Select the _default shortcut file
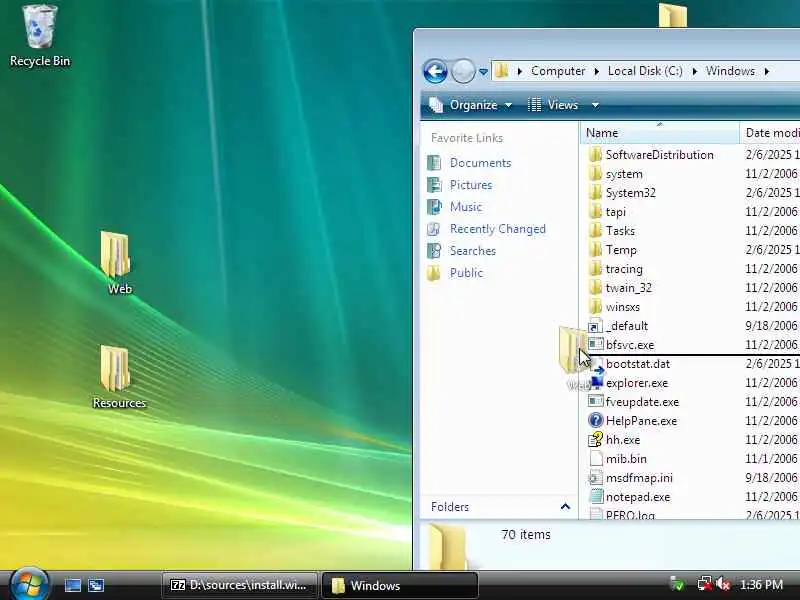The image size is (800, 600). 627,326
